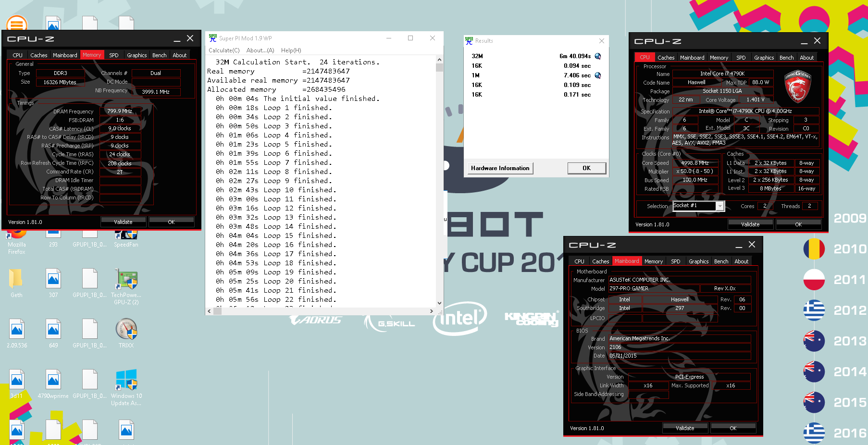Click OK in CPU tab CPU-Z window
The width and height of the screenshot is (868, 445).
click(798, 224)
